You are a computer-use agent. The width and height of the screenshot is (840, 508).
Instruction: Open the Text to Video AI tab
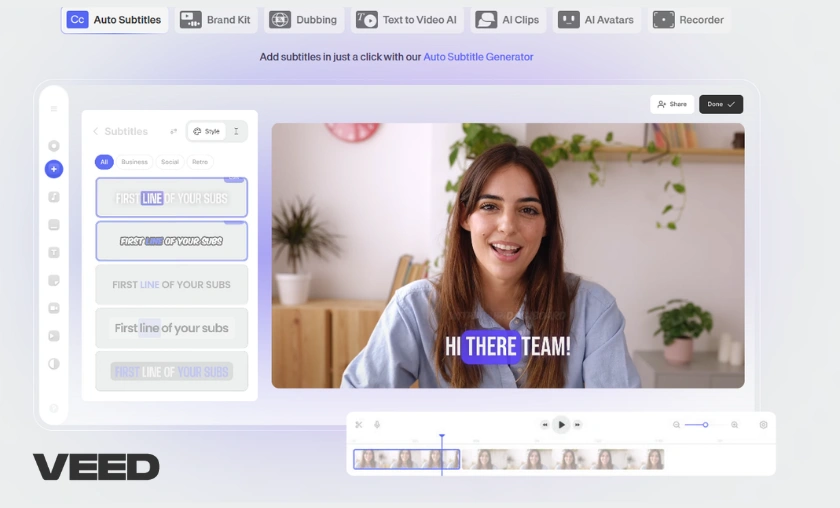[407, 20]
